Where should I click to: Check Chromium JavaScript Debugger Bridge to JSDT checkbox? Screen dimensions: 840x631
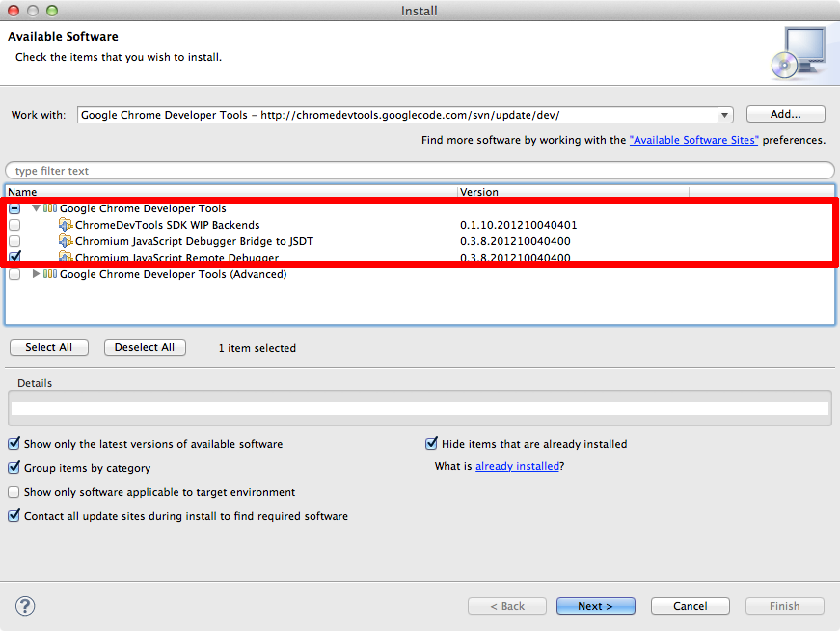14,241
